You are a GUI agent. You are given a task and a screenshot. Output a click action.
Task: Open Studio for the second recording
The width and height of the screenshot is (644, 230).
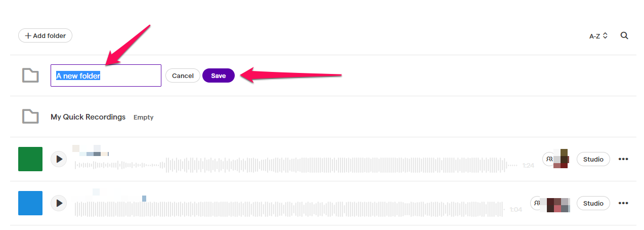[x=593, y=203]
